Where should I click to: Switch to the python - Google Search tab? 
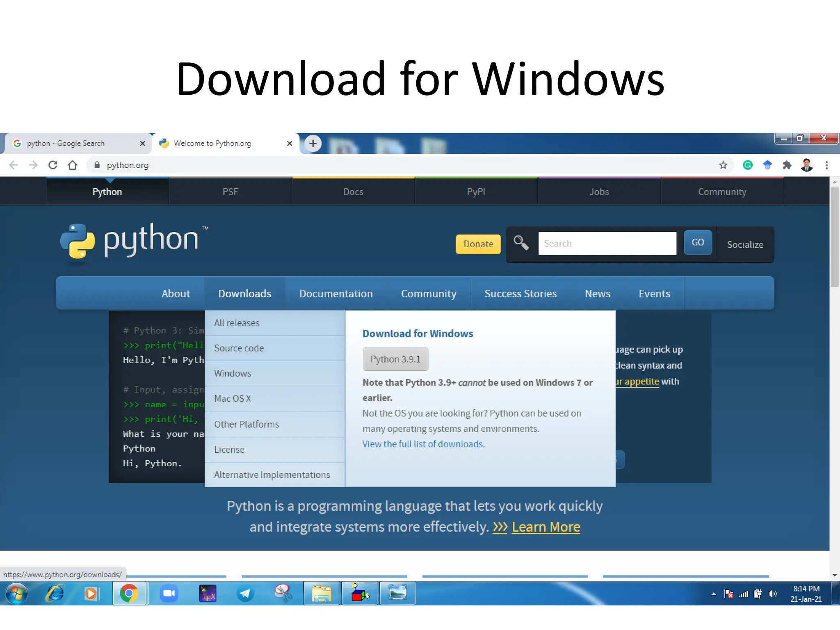click(x=78, y=144)
